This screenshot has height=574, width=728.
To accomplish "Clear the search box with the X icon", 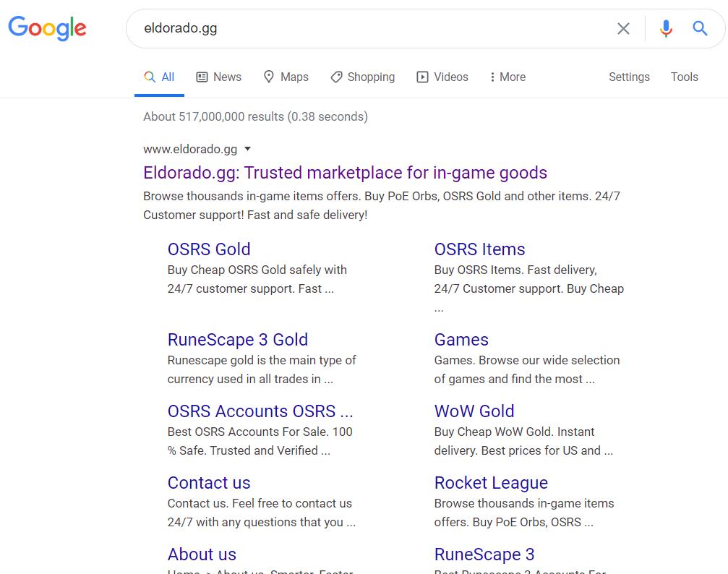I will coord(623,28).
